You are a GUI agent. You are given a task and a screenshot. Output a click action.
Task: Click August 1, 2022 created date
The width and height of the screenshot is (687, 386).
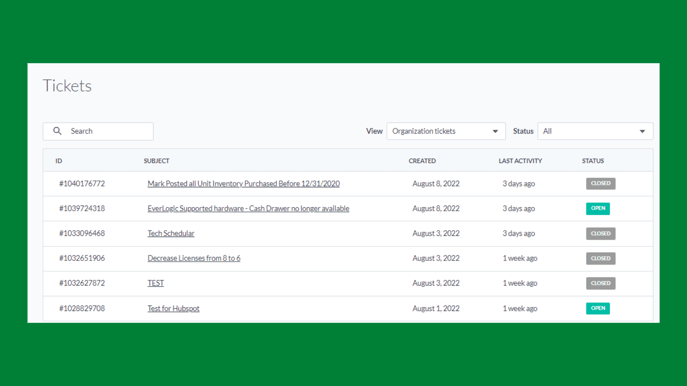tap(436, 308)
